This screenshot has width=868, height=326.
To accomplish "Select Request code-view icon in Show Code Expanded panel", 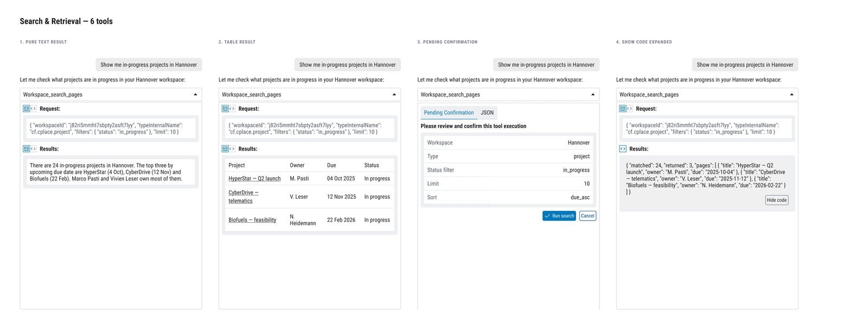I will pyautogui.click(x=630, y=109).
